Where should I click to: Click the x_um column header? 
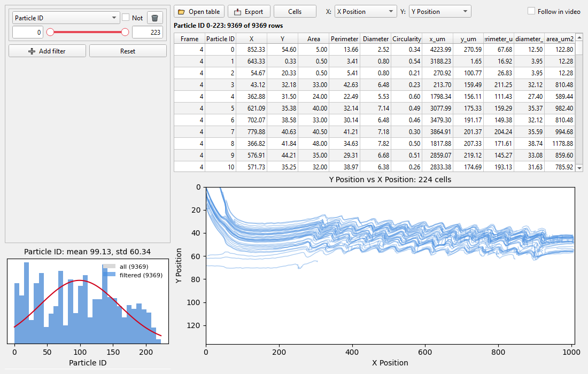point(438,38)
